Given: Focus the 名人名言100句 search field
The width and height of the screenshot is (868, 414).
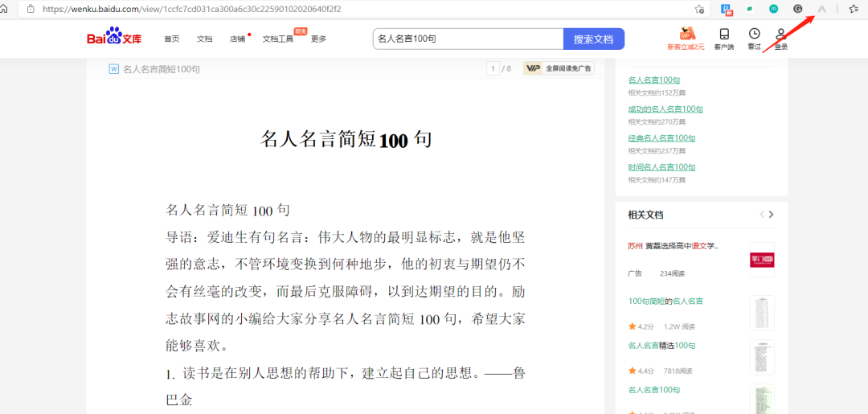Looking at the screenshot, I should 469,39.
